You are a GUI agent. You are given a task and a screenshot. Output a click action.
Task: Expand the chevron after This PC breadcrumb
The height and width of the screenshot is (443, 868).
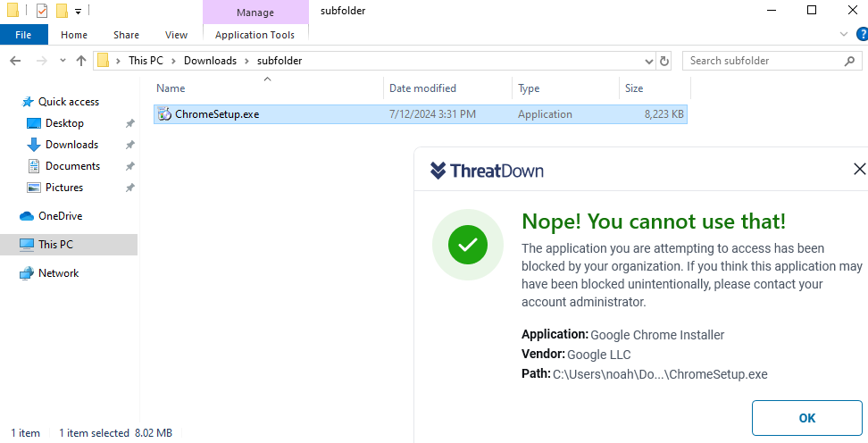(173, 61)
